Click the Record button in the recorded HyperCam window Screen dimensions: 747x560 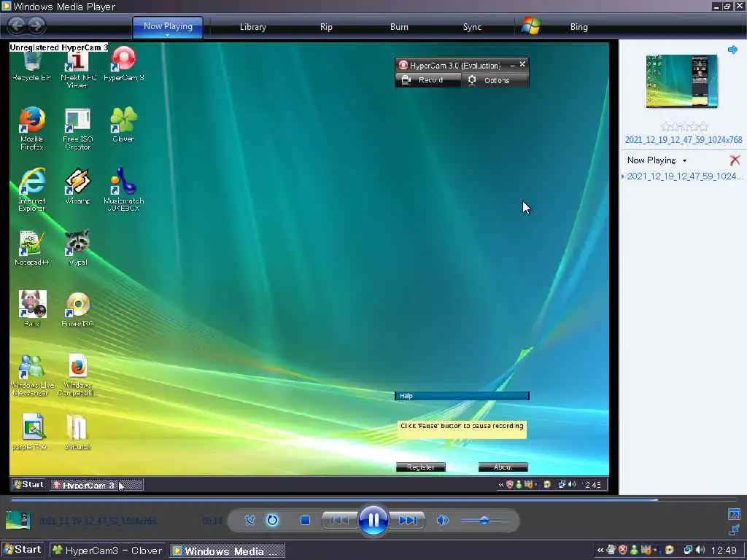(427, 80)
